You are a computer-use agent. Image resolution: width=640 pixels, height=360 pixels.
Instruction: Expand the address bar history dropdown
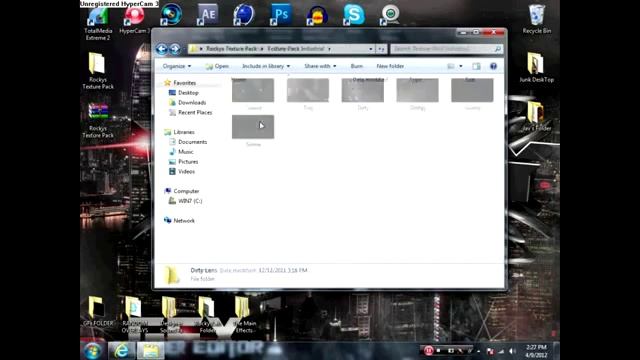[371, 49]
